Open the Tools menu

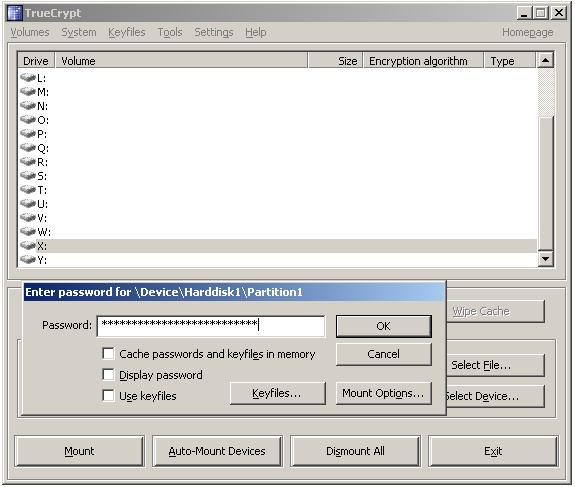coord(170,32)
